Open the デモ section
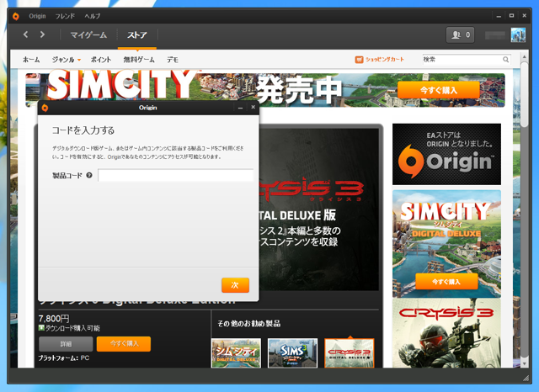This screenshot has height=392, width=539. 172,60
